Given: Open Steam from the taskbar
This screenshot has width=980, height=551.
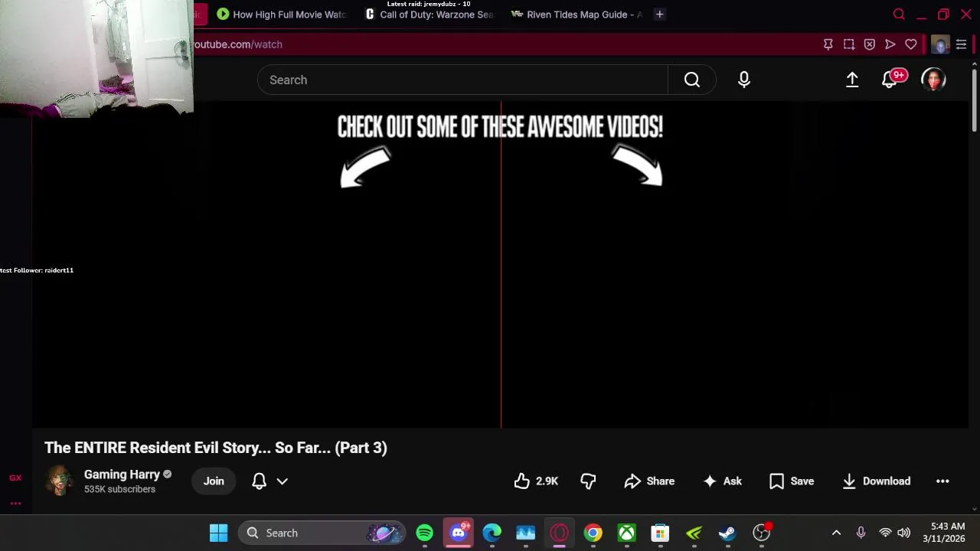Looking at the screenshot, I should (727, 533).
